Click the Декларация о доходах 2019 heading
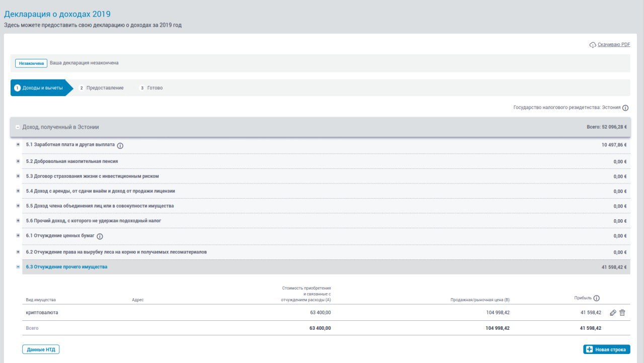The image size is (644, 363). 57,14
